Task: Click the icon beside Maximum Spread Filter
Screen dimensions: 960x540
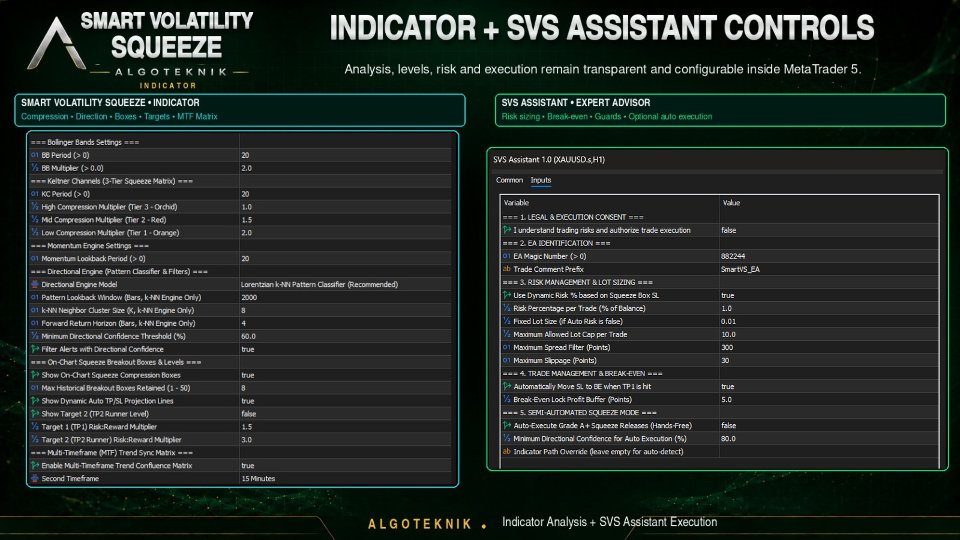Action: click(x=507, y=347)
